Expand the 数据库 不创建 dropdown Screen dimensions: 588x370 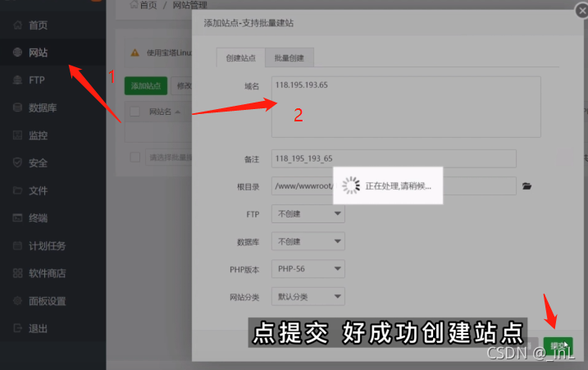(x=308, y=241)
